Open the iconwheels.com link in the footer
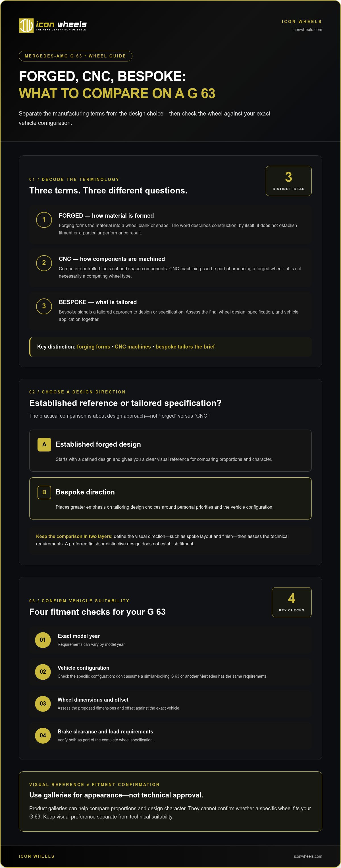341x868 pixels. coord(308,856)
